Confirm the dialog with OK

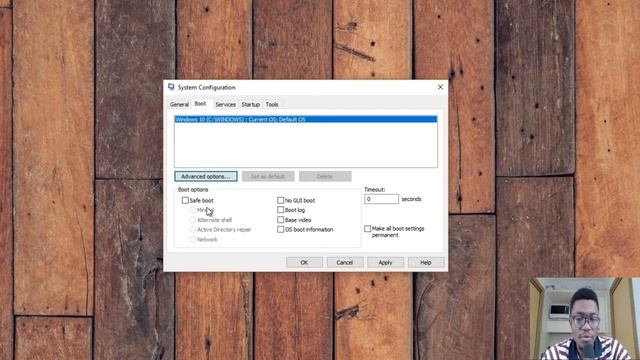click(x=304, y=262)
